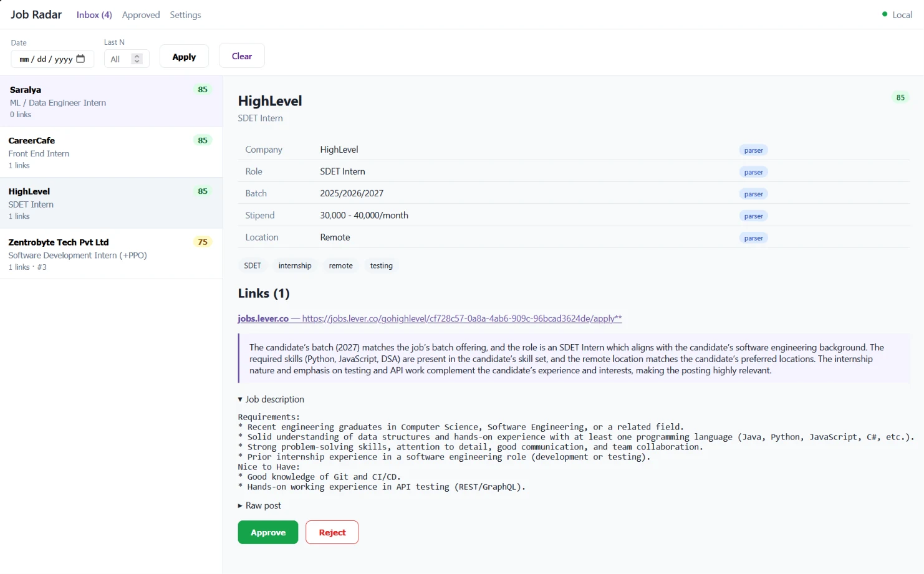Click the parser tag in Role row
924x574 pixels.
click(753, 172)
